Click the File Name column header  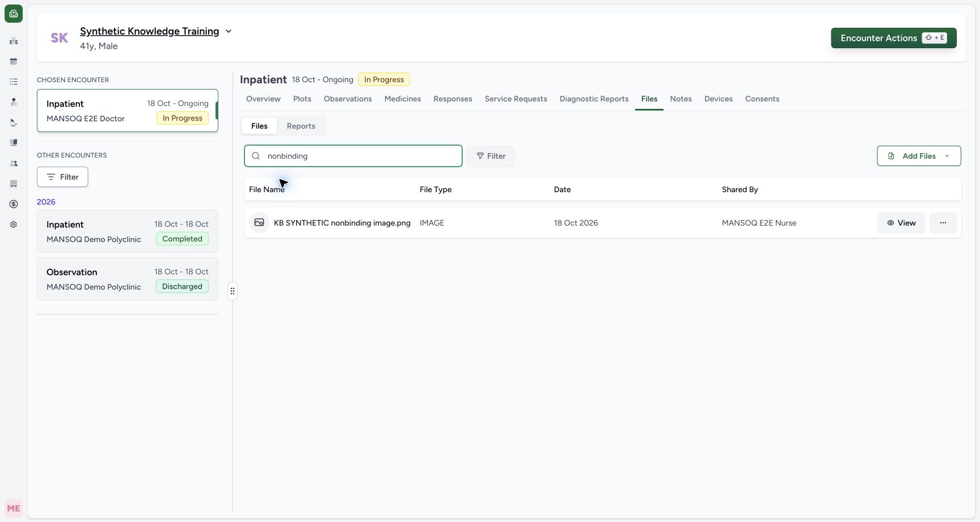tap(267, 189)
